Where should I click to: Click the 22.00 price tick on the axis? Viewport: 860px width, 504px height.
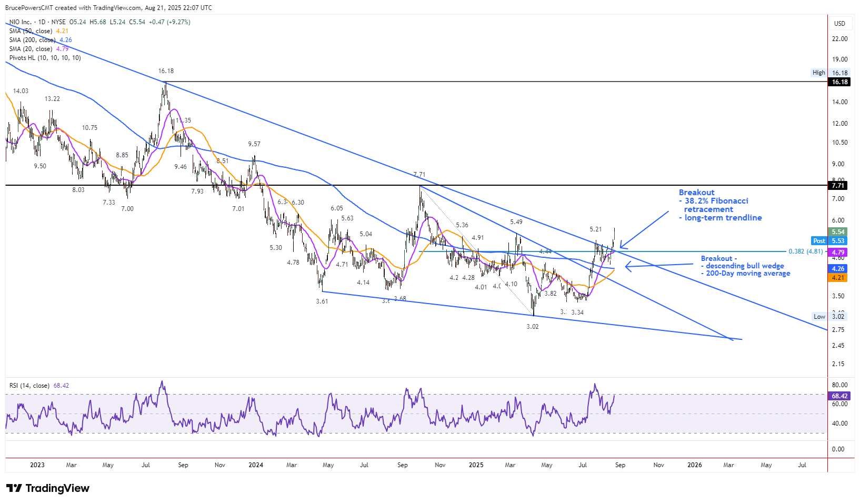(x=839, y=39)
